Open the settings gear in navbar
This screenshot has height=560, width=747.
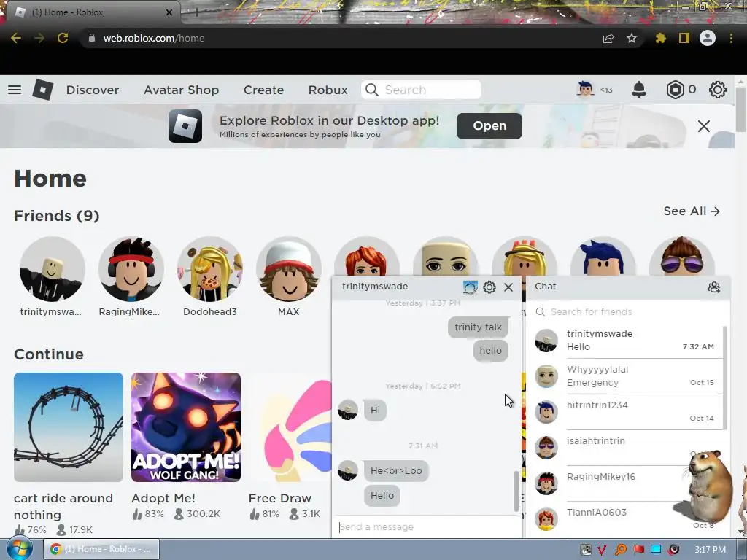click(x=718, y=90)
